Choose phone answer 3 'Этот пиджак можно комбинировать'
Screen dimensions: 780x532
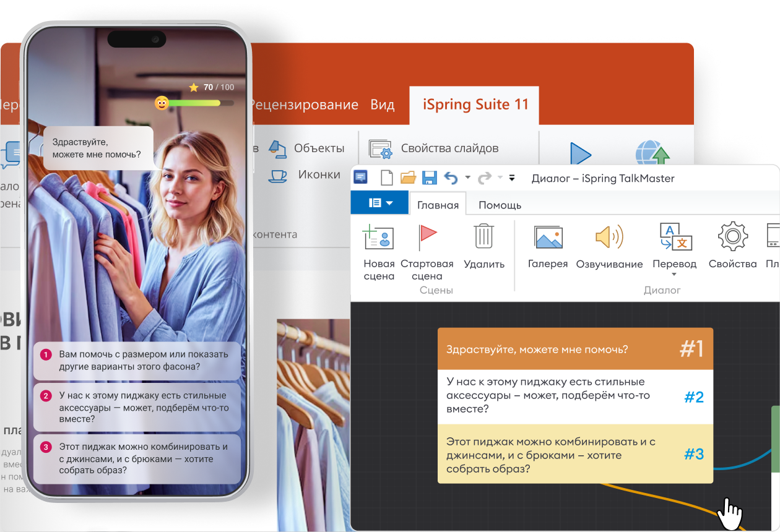click(x=137, y=458)
